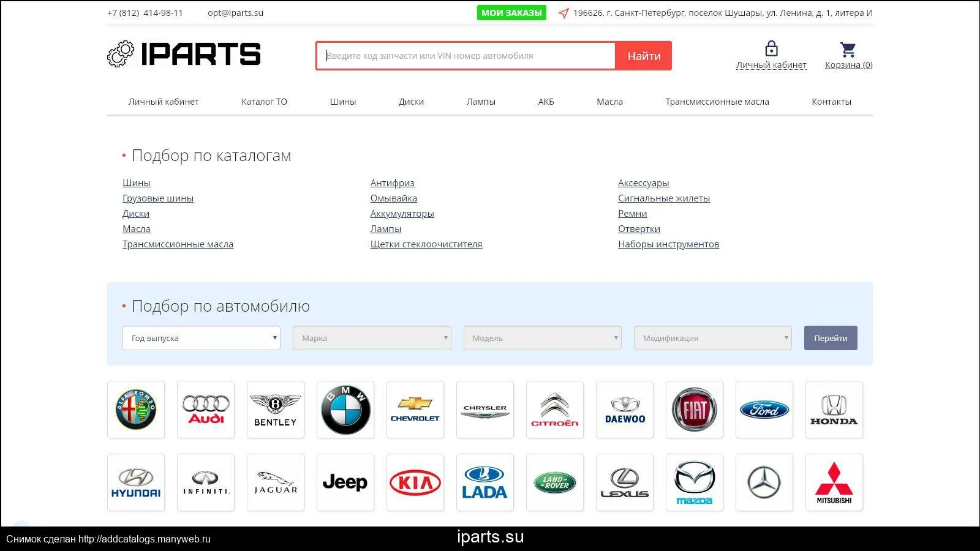Open the Аккумуляторы catalog link
This screenshot has width=980, height=551.
[x=402, y=214]
